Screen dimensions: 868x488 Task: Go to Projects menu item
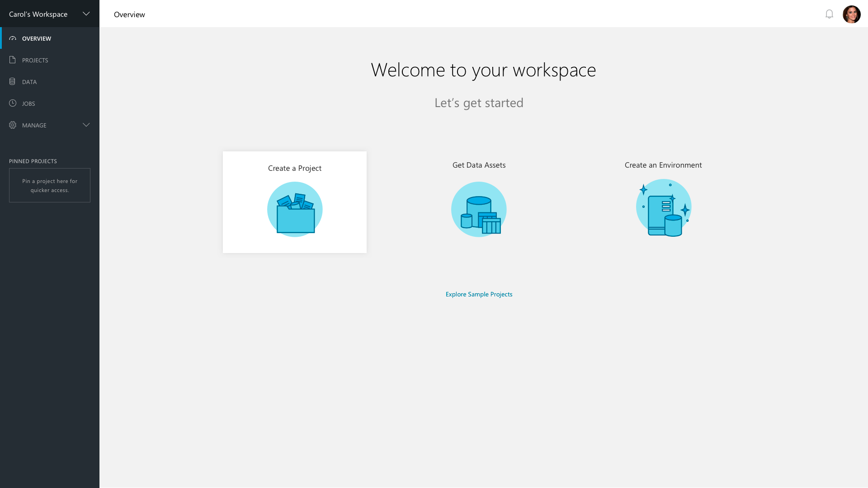35,60
